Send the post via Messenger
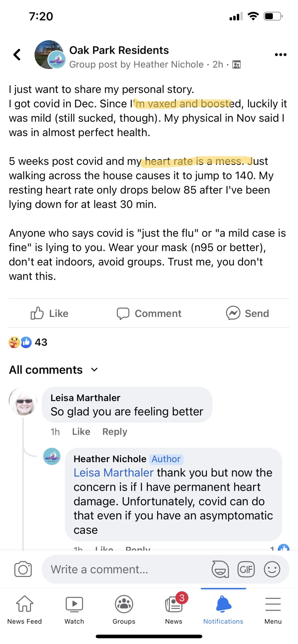Viewport: 298px width, 644px height. pos(247,313)
